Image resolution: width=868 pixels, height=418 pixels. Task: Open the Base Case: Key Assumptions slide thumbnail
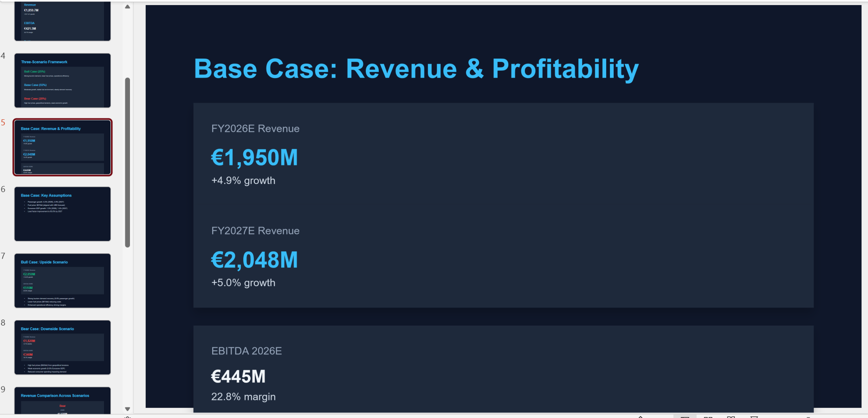click(62, 214)
